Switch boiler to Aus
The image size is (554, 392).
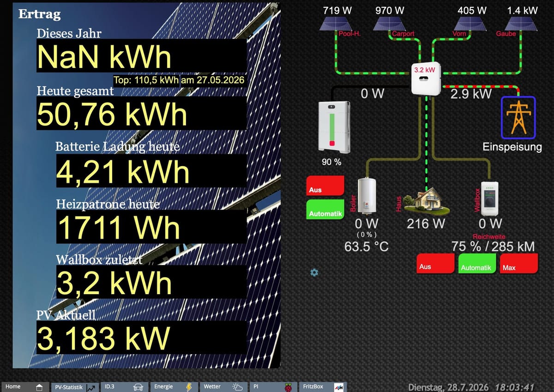pos(325,186)
